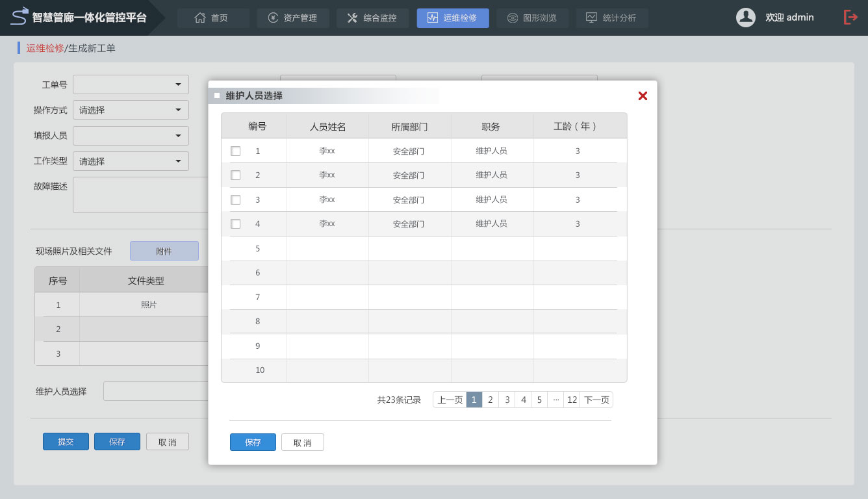Open the 综合监控 monitoring tab

point(372,18)
